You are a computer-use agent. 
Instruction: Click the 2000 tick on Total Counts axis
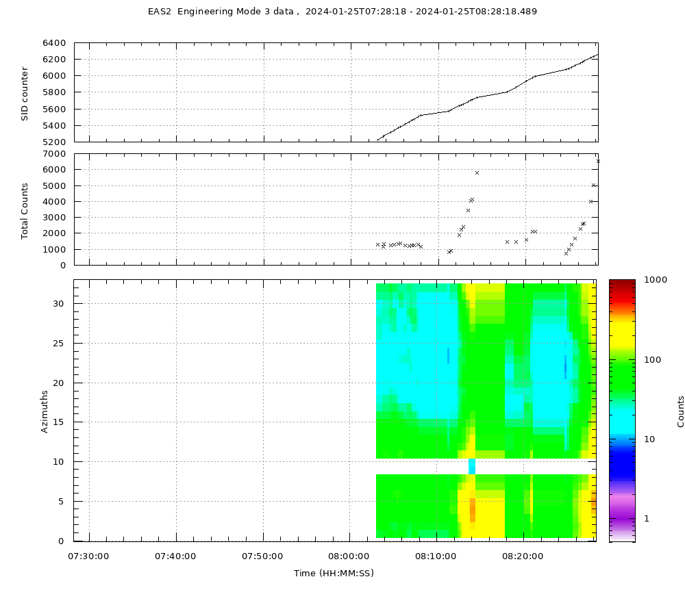pyautogui.click(x=54, y=233)
